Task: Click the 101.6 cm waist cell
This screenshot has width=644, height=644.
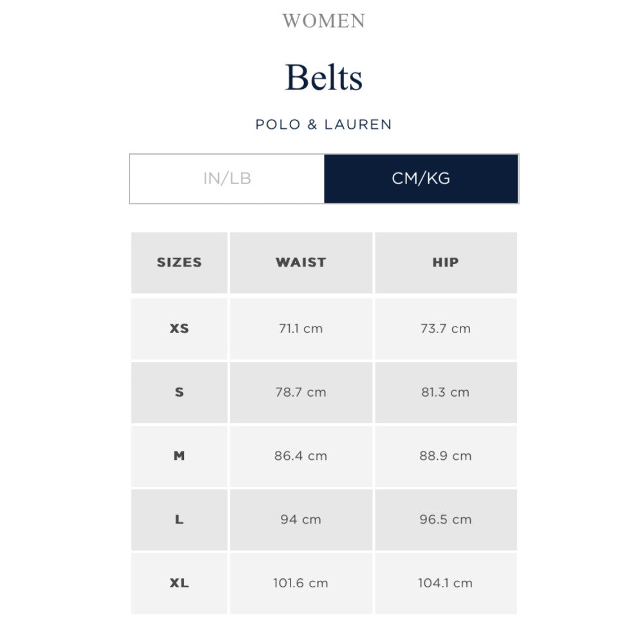Action: click(x=301, y=583)
